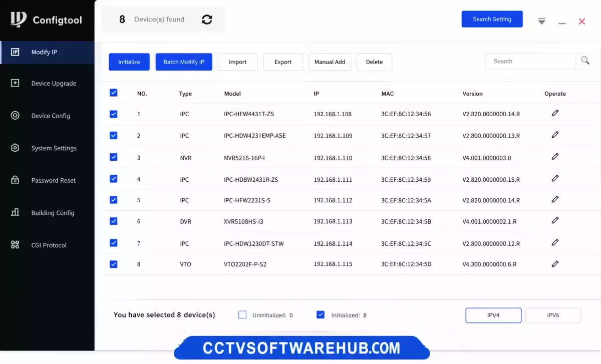The image size is (601, 364).
Task: Click the Building Config chart icon
Action: 15,212
